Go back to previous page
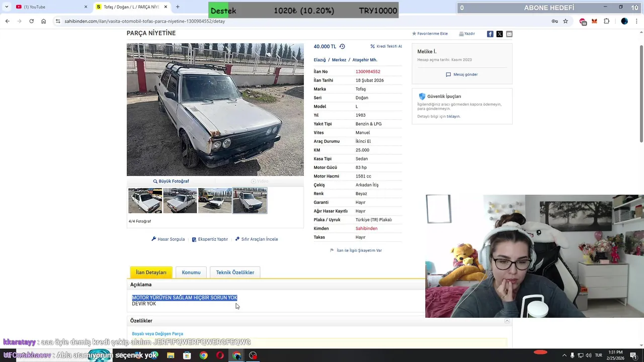Screen dimensions: 644x362 point(7,21)
